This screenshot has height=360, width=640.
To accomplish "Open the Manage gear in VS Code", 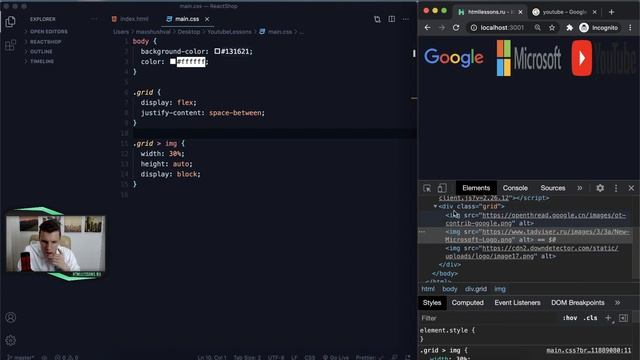I will [x=11, y=340].
